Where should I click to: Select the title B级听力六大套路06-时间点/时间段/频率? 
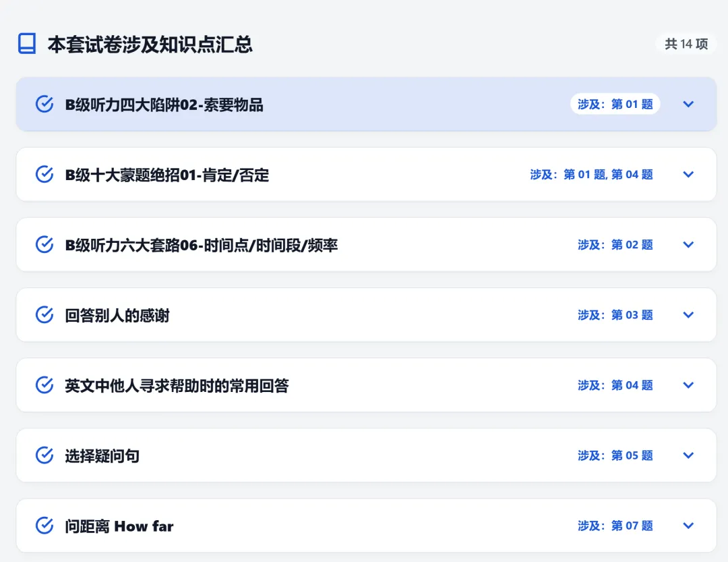(202, 245)
